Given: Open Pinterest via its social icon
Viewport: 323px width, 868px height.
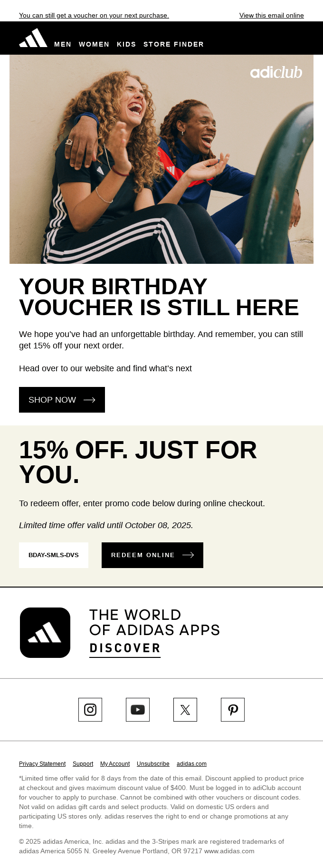Looking at the screenshot, I should coord(233,710).
